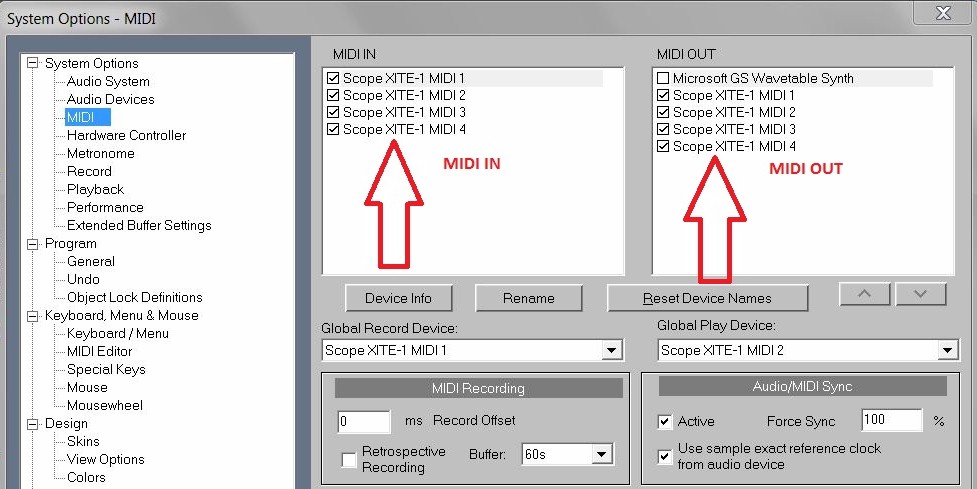Click Reset Device Names button

pos(707,298)
